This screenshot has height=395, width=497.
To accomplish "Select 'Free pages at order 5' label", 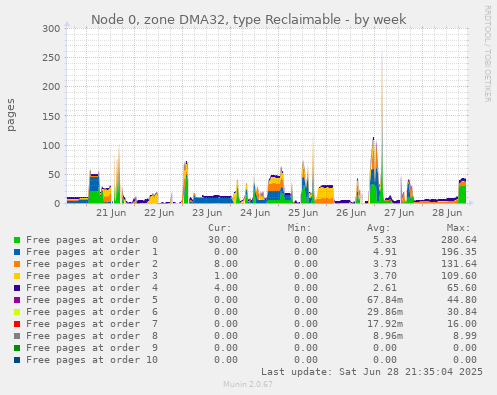I will click(x=92, y=300).
